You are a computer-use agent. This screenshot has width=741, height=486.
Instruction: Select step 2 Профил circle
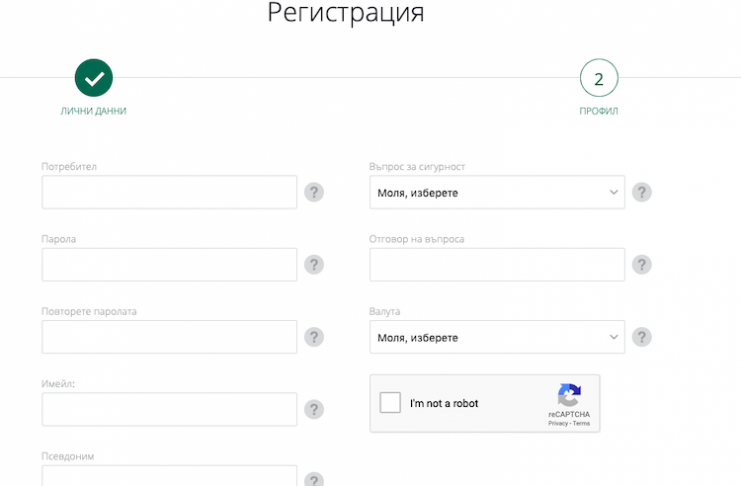point(599,78)
